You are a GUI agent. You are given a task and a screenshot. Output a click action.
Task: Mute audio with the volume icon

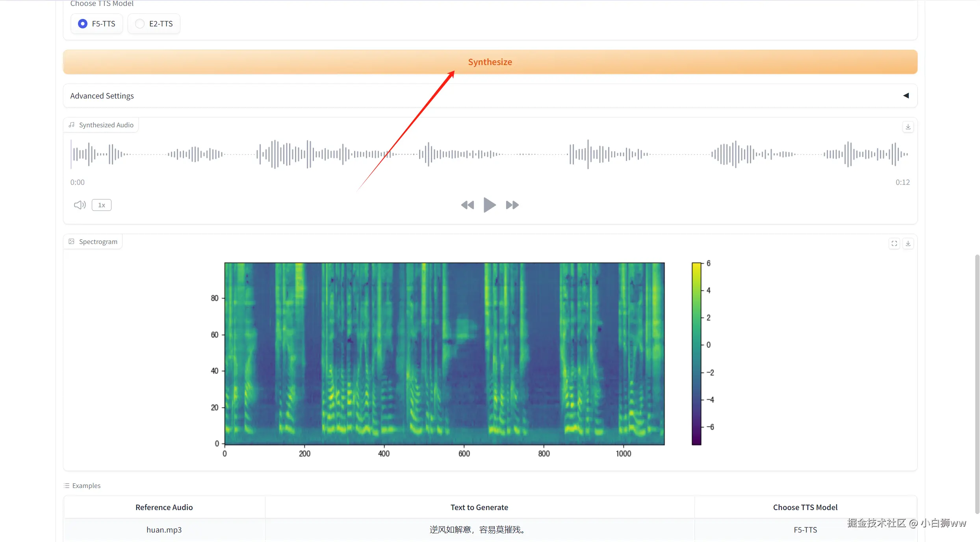(x=80, y=205)
